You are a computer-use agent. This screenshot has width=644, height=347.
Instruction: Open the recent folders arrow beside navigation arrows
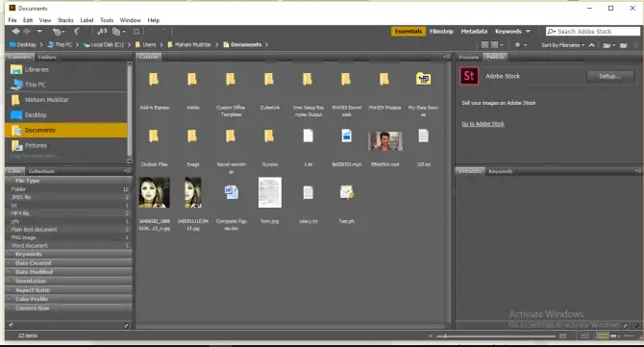tap(39, 31)
